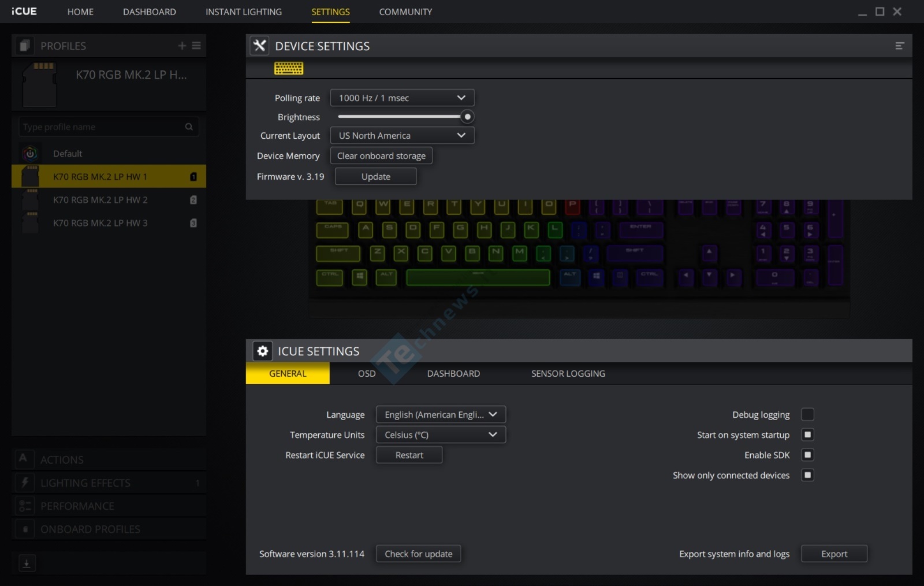Expand the Performance section

(109, 506)
